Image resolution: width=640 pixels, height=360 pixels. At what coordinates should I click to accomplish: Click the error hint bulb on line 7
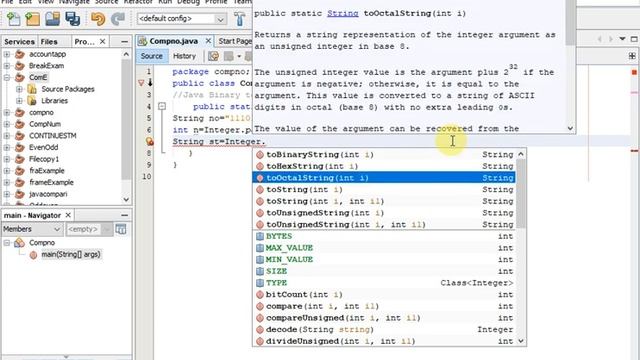(149, 141)
